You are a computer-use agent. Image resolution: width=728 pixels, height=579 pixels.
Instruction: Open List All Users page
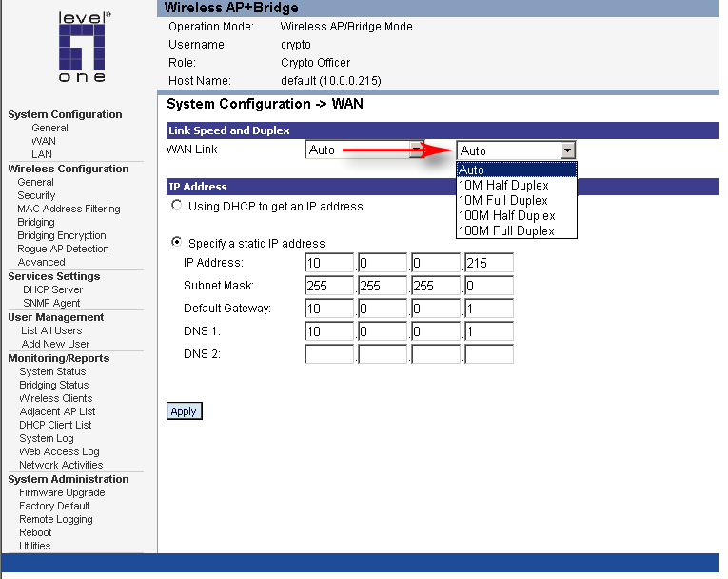coord(51,330)
